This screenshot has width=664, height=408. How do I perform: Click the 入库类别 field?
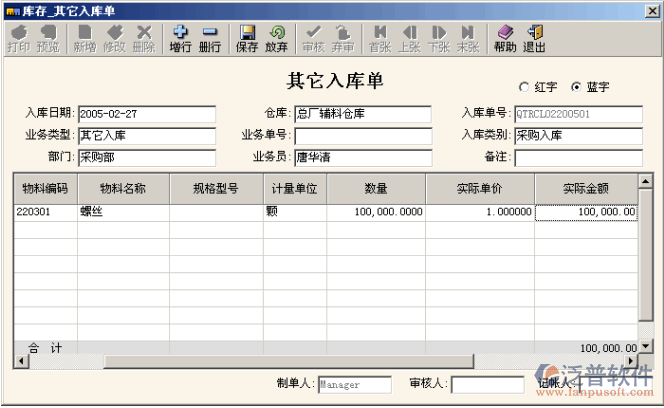tap(577, 136)
